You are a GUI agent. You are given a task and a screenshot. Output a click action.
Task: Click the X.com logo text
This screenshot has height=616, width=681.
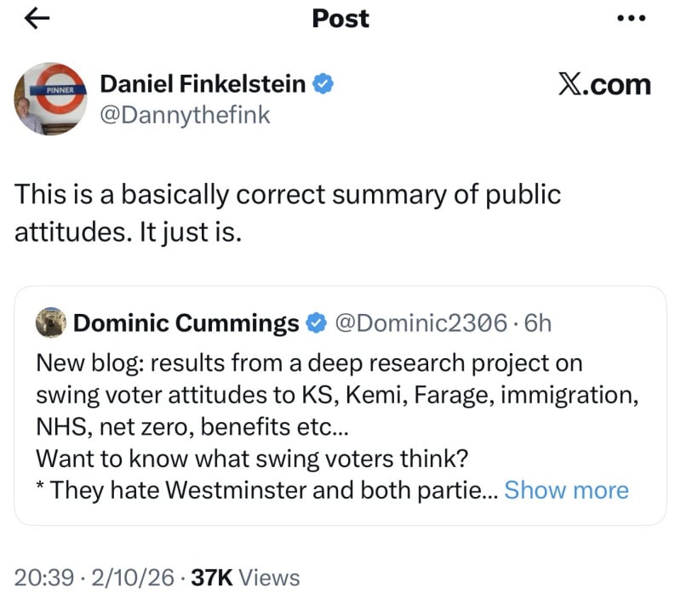pyautogui.click(x=604, y=84)
